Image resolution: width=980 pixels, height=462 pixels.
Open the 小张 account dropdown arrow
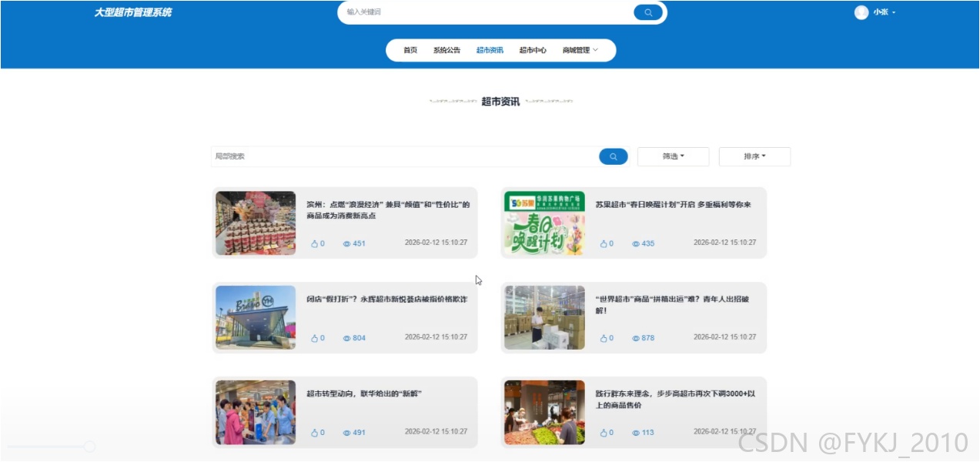[894, 13]
